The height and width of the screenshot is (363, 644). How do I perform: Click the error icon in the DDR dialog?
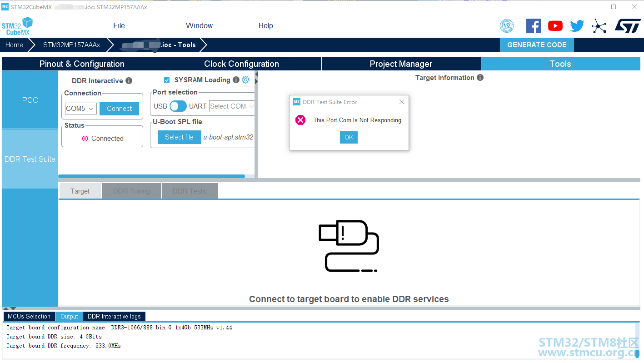300,120
